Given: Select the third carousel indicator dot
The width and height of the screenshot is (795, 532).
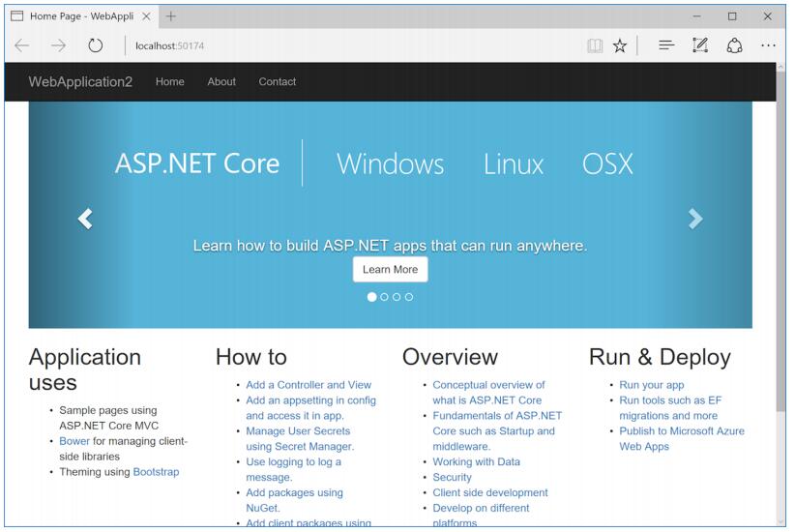Looking at the screenshot, I should (x=397, y=297).
